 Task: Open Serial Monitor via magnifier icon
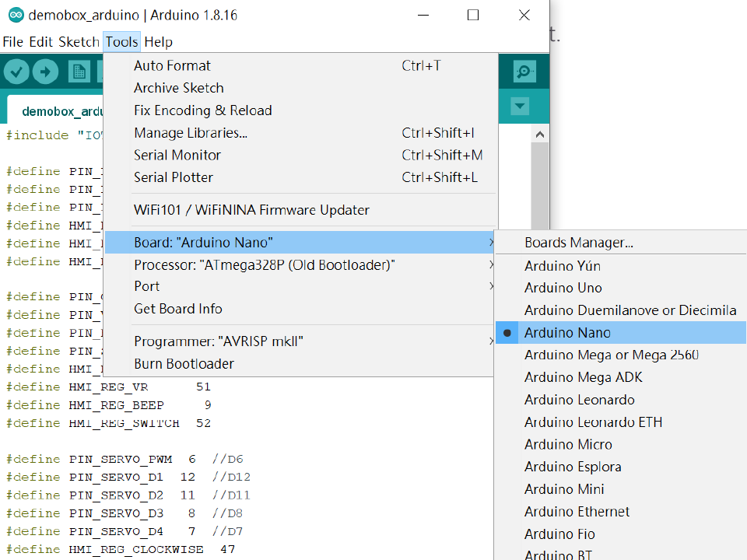pyautogui.click(x=525, y=72)
